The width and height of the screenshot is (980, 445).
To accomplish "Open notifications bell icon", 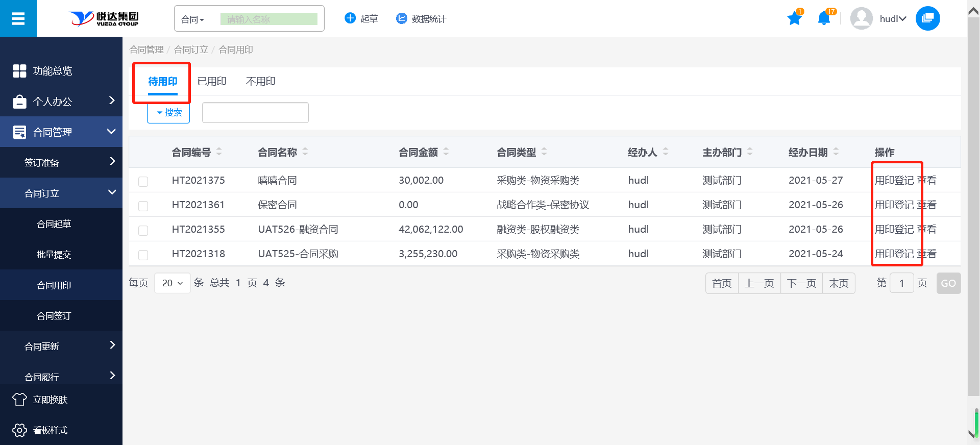I will pyautogui.click(x=824, y=19).
